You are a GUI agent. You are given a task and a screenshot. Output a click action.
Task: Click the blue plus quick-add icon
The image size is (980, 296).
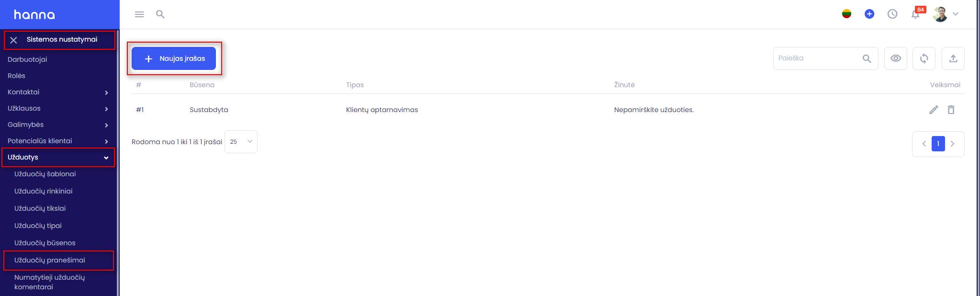pos(869,14)
